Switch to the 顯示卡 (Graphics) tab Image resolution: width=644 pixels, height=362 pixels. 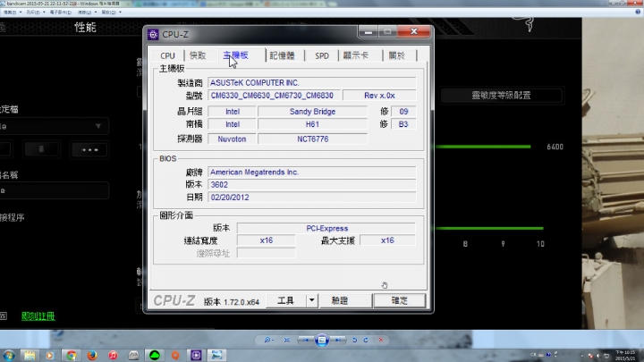click(356, 55)
